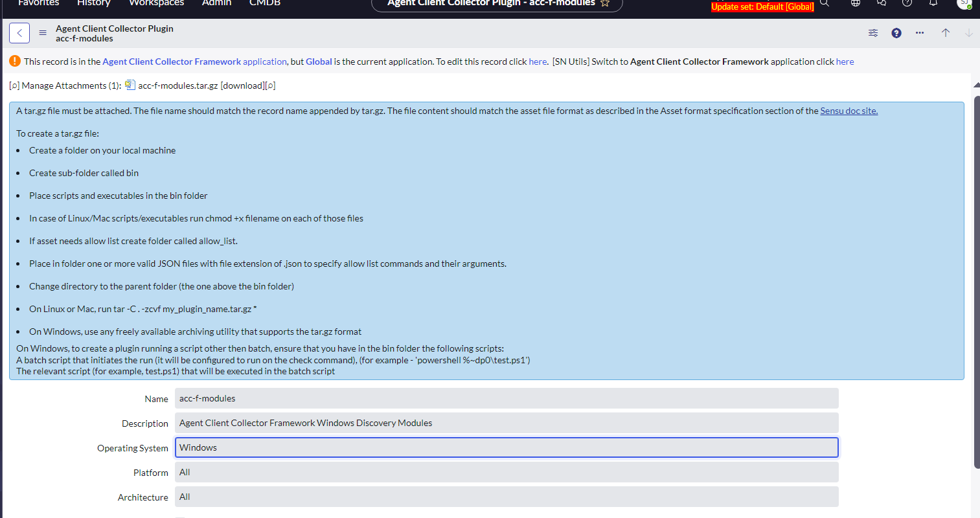Click the orange warning icon in the banner
Image resolution: width=980 pixels, height=518 pixels.
pyautogui.click(x=15, y=62)
